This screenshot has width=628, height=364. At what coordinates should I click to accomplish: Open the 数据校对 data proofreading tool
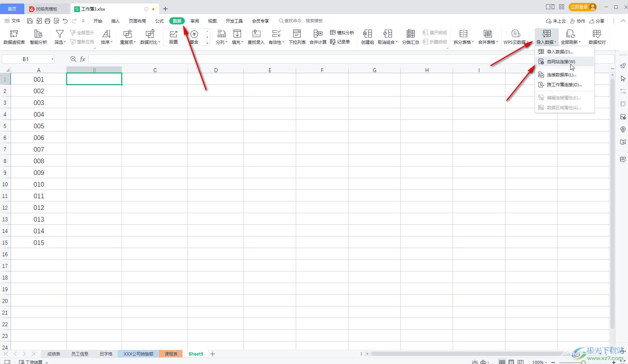[x=597, y=37]
